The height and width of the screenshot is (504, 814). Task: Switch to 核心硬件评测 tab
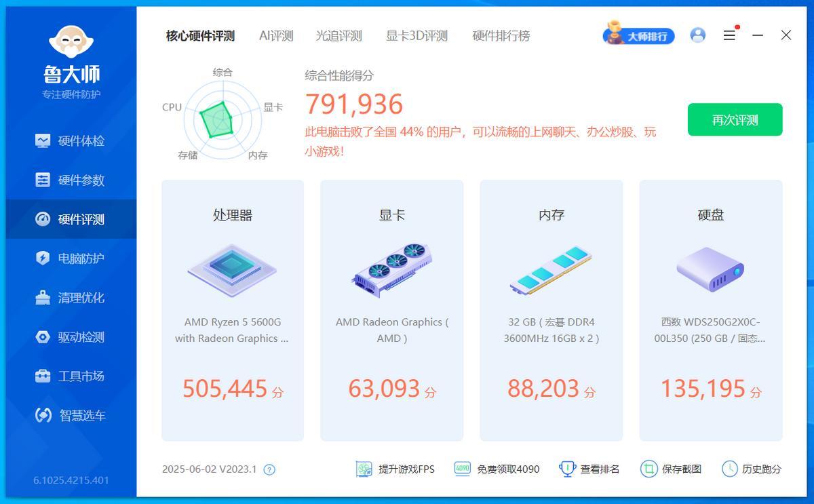pos(200,36)
